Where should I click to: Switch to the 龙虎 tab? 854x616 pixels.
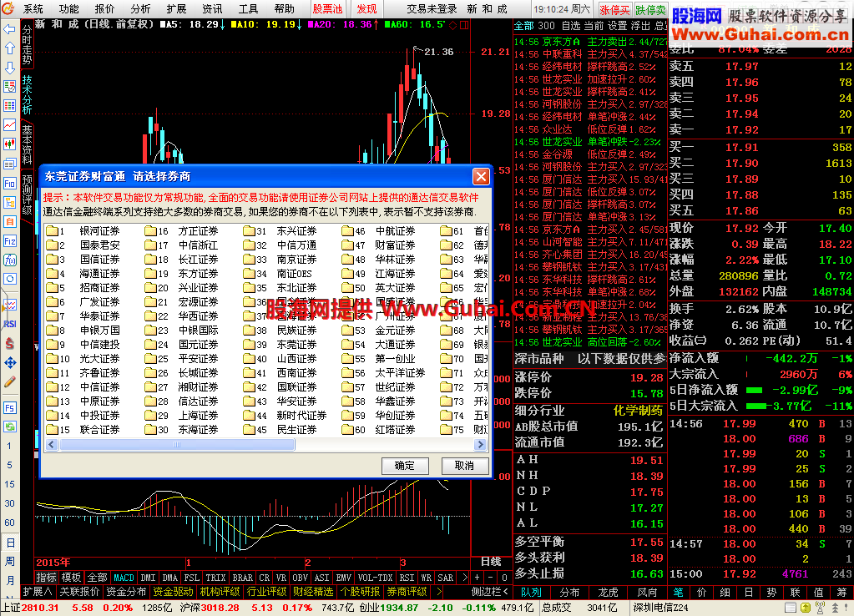609,592
